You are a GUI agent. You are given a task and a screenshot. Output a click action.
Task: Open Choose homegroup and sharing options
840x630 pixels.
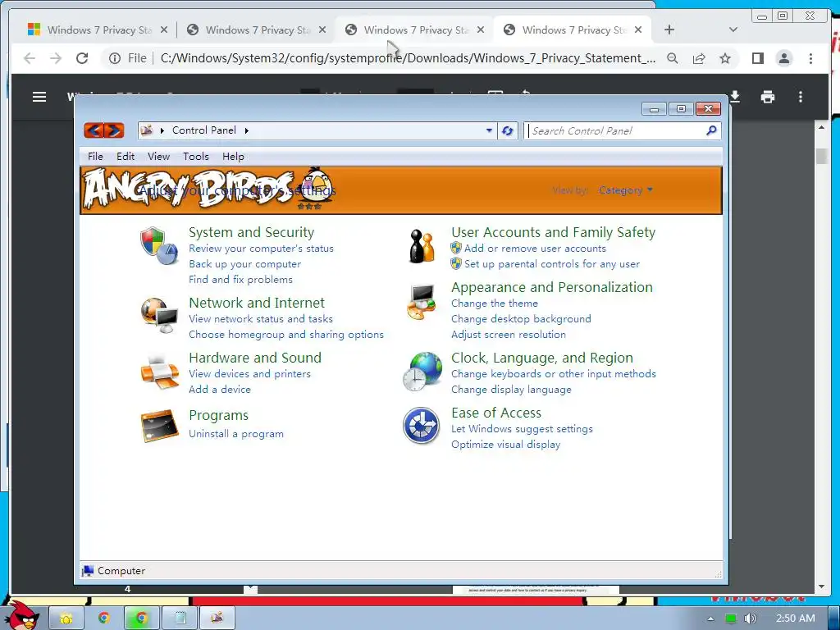pyautogui.click(x=286, y=335)
